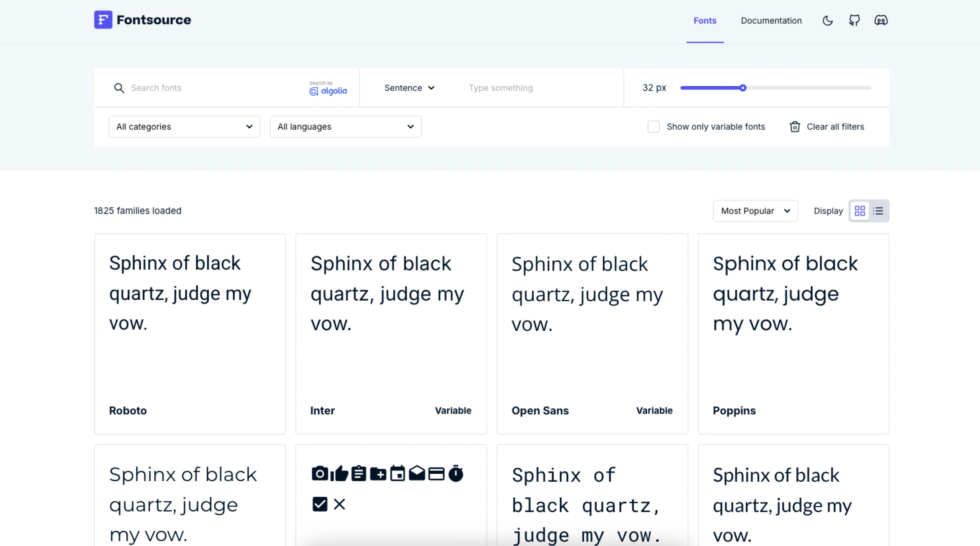Focus the Search fonts input
The width and height of the screenshot is (980, 546).
pos(214,88)
